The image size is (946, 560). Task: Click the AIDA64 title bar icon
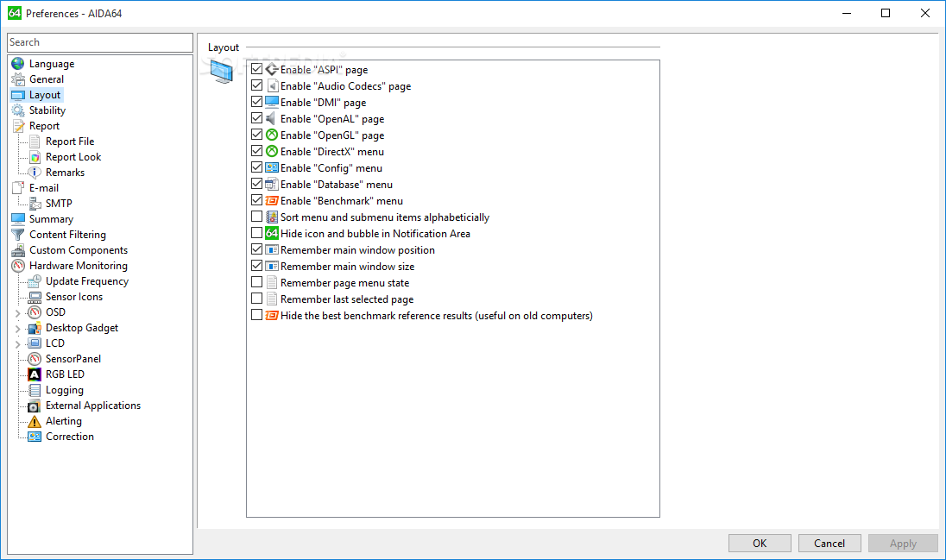pos(15,13)
